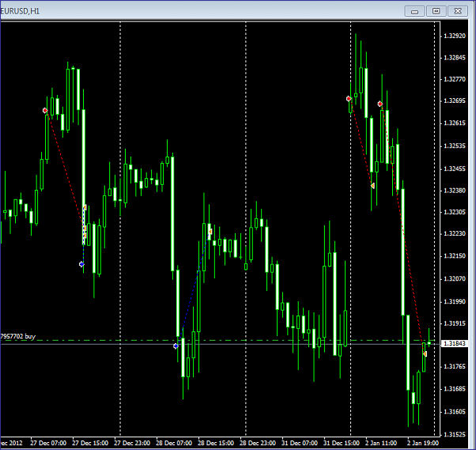Click price scale label 1.32305
The height and width of the screenshot is (450, 476).
pos(455,212)
